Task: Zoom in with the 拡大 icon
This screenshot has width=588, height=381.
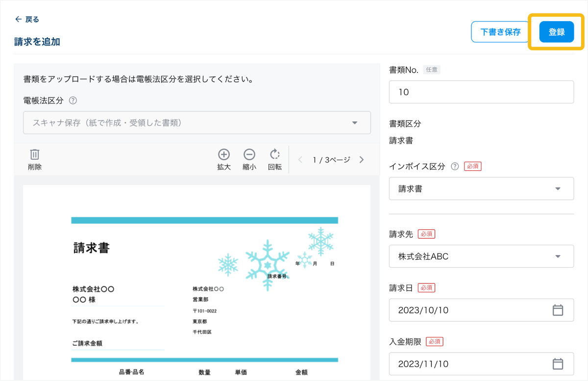Action: click(x=224, y=155)
